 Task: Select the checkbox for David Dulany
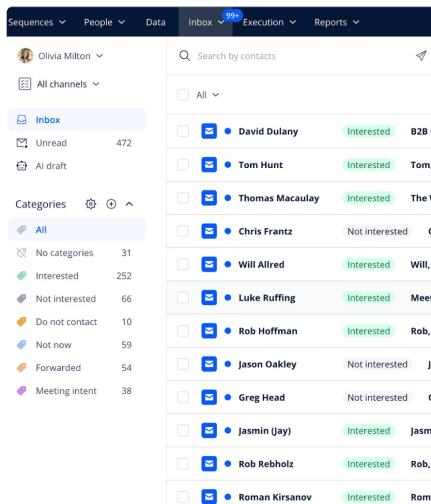tap(183, 131)
